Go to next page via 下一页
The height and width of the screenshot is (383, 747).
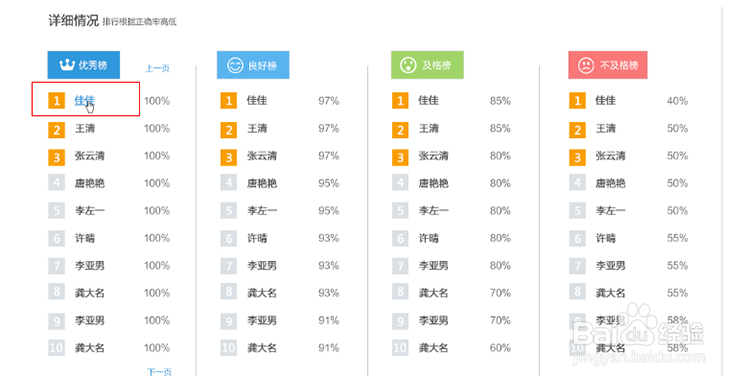(159, 372)
